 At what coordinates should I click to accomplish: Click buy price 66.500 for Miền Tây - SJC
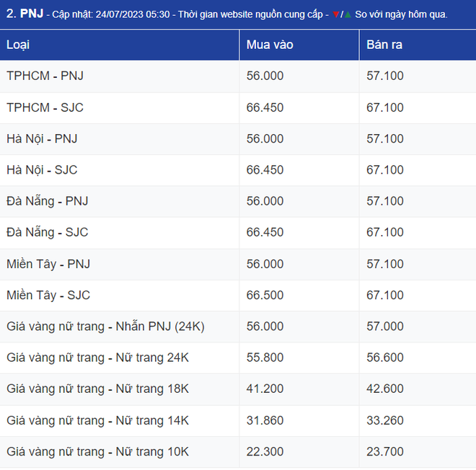(265, 296)
